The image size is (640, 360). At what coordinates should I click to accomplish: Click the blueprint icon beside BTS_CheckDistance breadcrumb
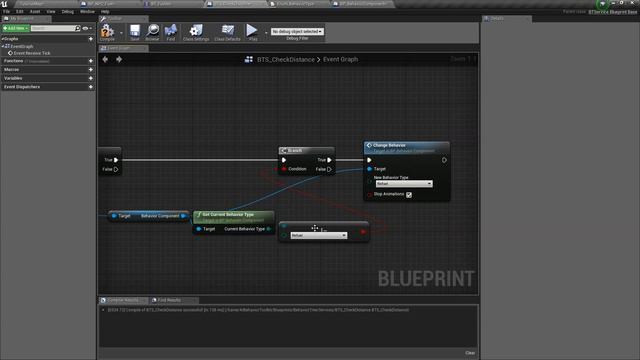(x=249, y=60)
